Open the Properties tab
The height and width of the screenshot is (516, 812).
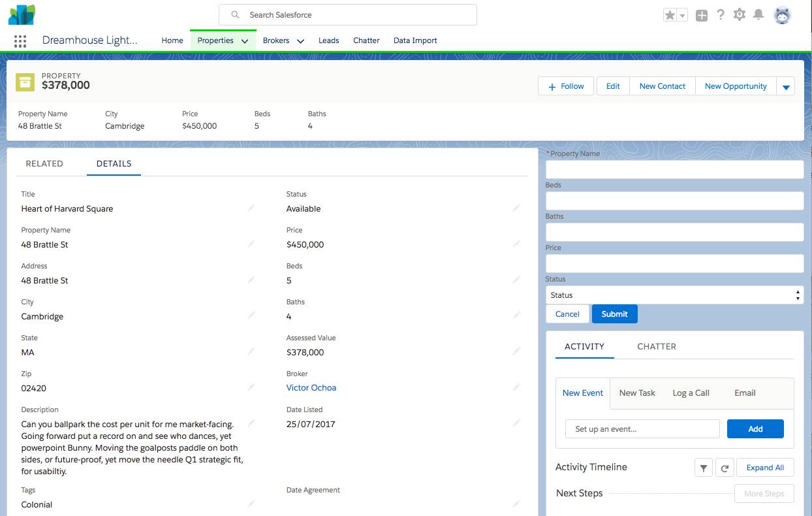click(215, 40)
